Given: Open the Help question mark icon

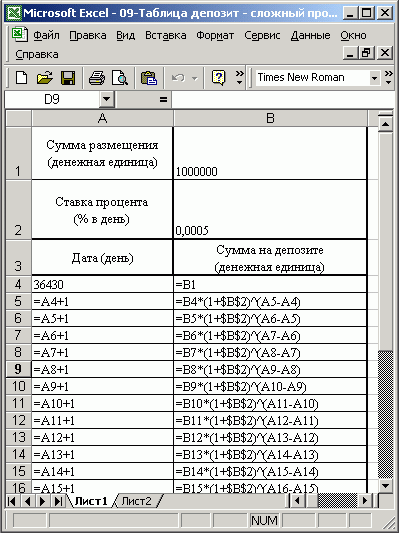Looking at the screenshot, I should click(x=218, y=78).
